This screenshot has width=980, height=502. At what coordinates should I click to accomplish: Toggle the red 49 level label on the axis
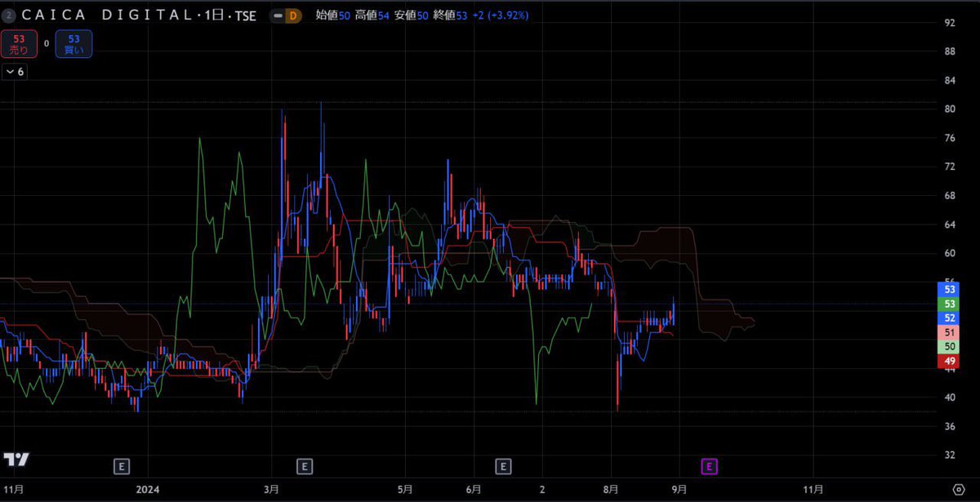948,359
